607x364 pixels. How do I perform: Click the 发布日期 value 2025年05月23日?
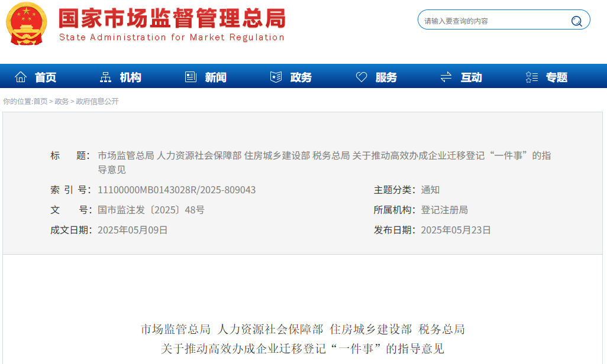point(456,230)
